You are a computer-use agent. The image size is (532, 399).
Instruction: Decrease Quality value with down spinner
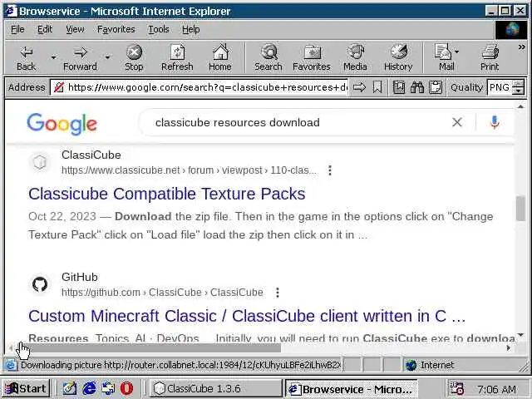pyautogui.click(x=518, y=91)
